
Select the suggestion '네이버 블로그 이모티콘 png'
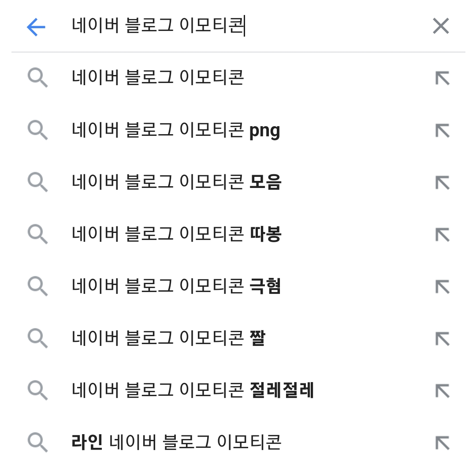coord(176,131)
